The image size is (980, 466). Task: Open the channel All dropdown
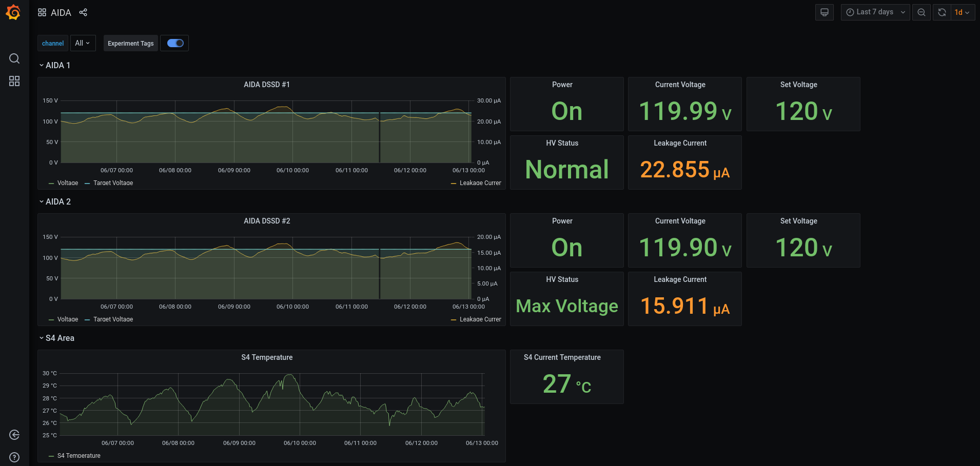pos(83,43)
